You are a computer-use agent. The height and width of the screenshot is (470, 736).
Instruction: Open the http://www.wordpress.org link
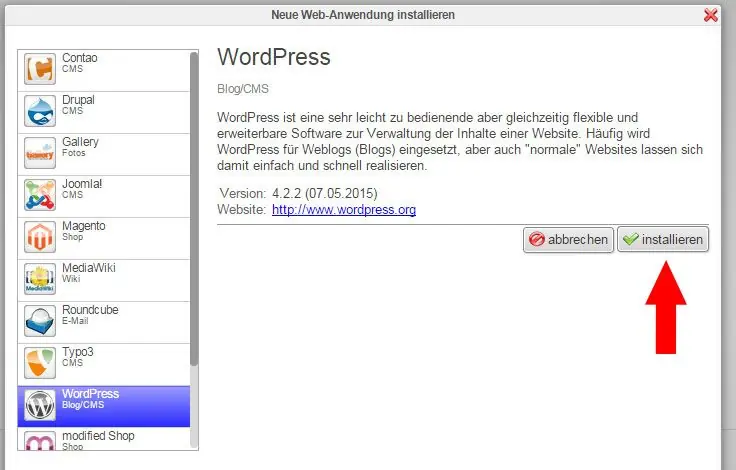(344, 209)
